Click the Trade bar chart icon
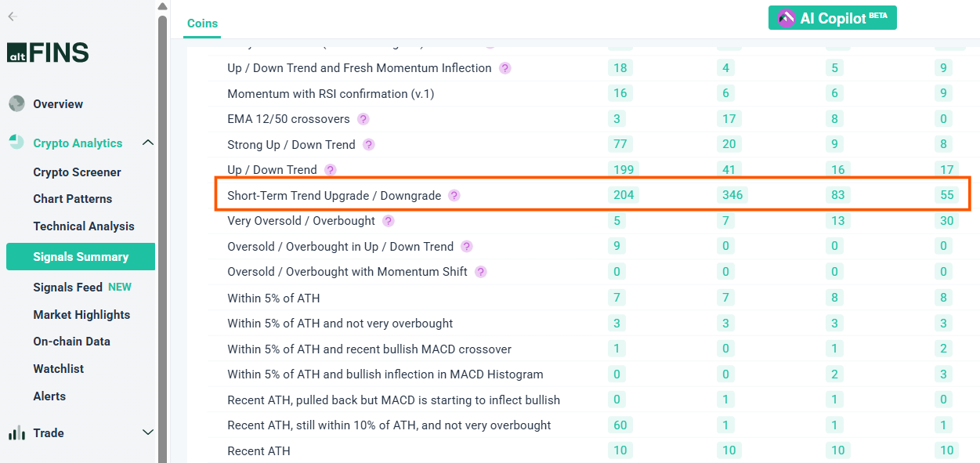 [x=16, y=433]
